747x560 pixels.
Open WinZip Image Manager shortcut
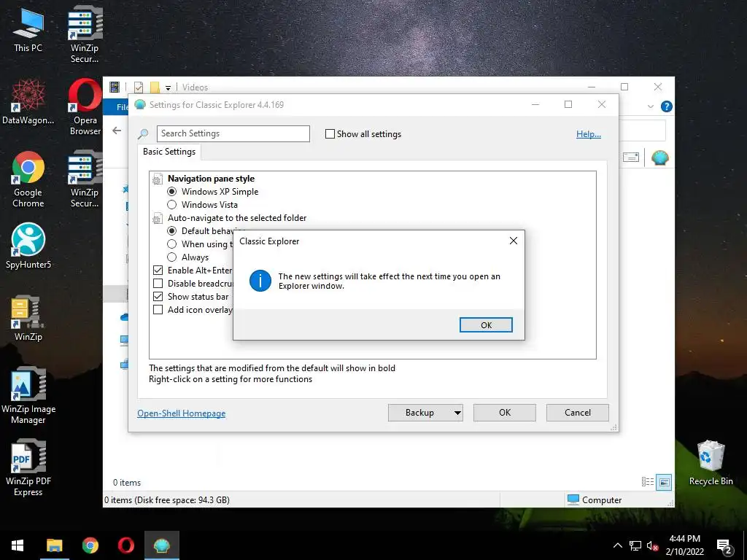point(28,395)
